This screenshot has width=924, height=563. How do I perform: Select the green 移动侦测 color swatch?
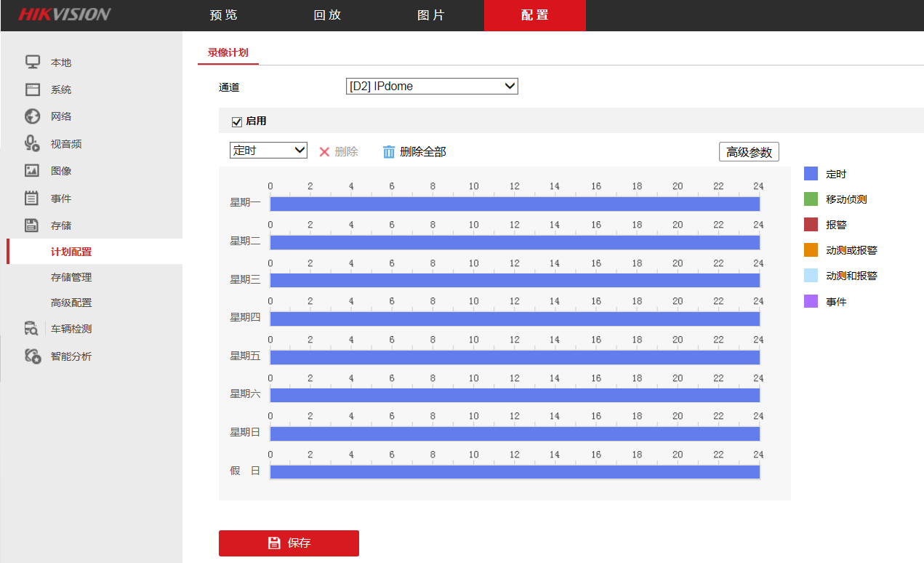[x=811, y=199]
